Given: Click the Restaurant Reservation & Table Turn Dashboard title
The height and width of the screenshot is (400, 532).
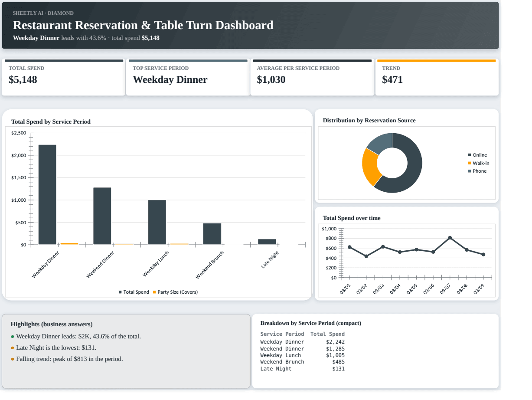Looking at the screenshot, I should point(143,25).
